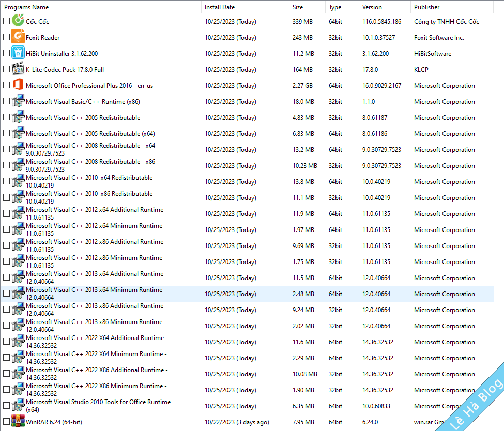Viewport: 504px width, 431px height.
Task: Sort by the Type column header
Action: pyautogui.click(x=335, y=7)
